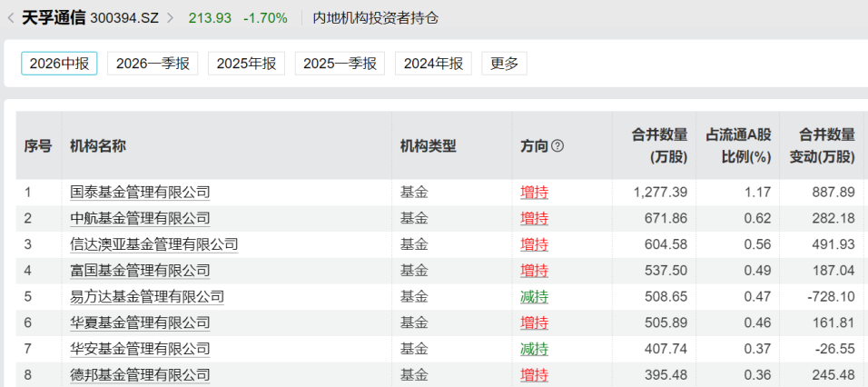This screenshot has width=868, height=387.
Task: Click 增持 link in 中航基金 row
Action: tap(534, 218)
